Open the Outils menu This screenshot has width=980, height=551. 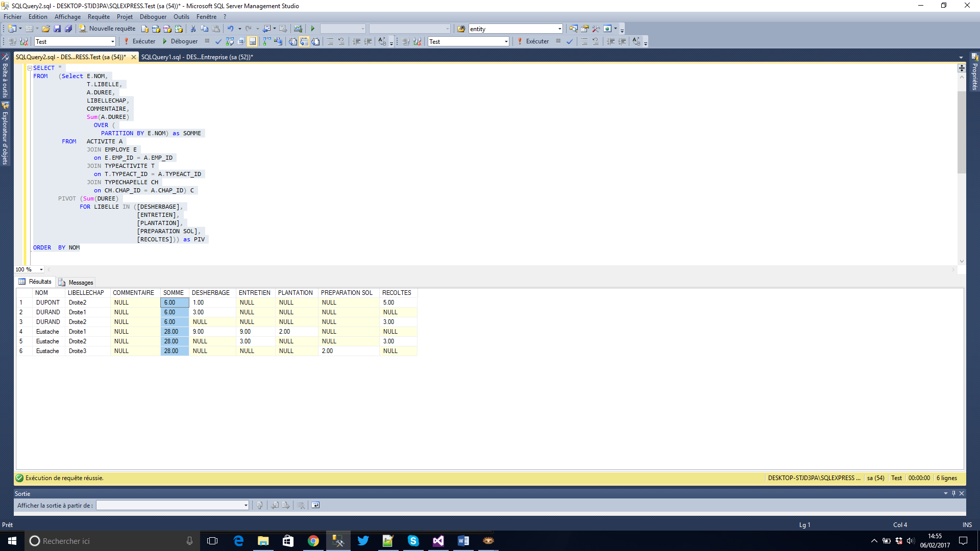(x=181, y=17)
